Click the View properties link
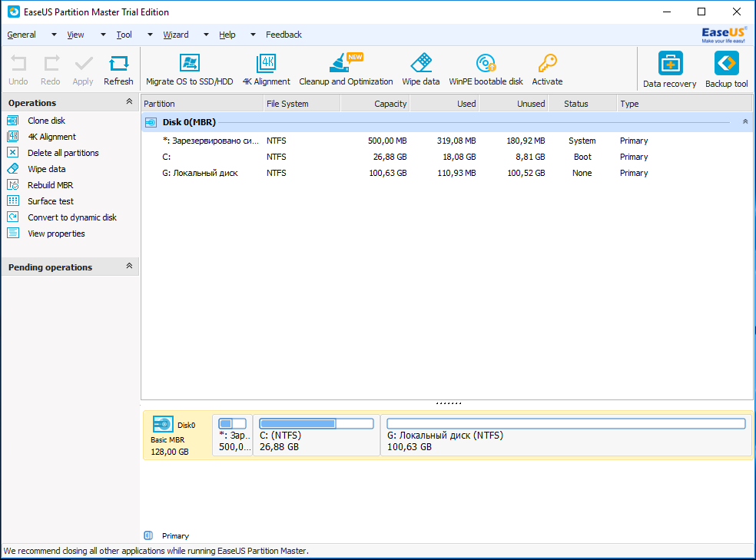Viewport: 756px width, 560px height. tap(56, 234)
